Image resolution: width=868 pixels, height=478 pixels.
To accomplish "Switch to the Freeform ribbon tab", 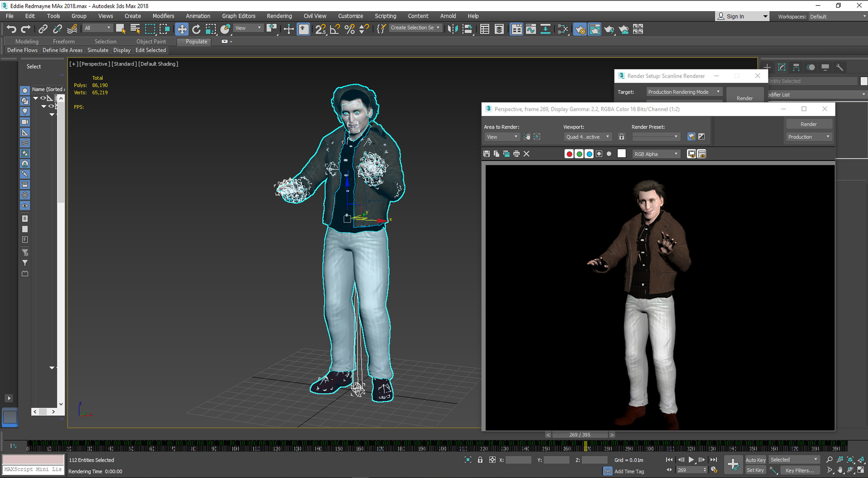I will 64,41.
